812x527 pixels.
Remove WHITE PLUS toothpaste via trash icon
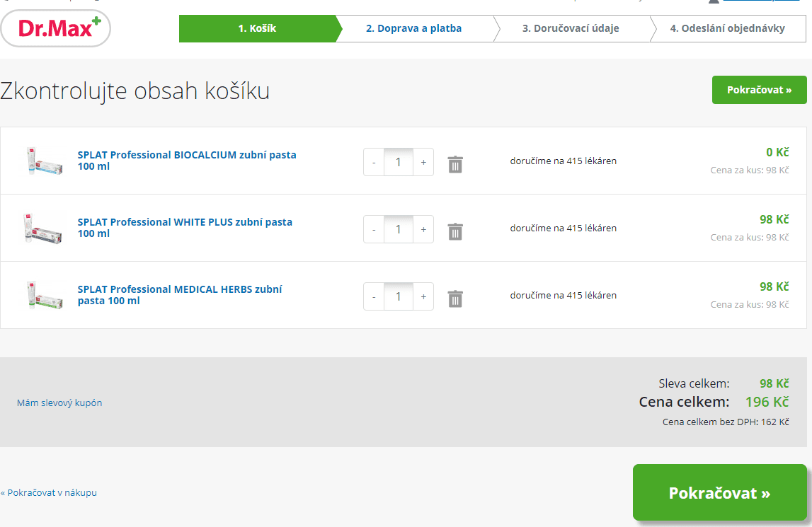[455, 231]
